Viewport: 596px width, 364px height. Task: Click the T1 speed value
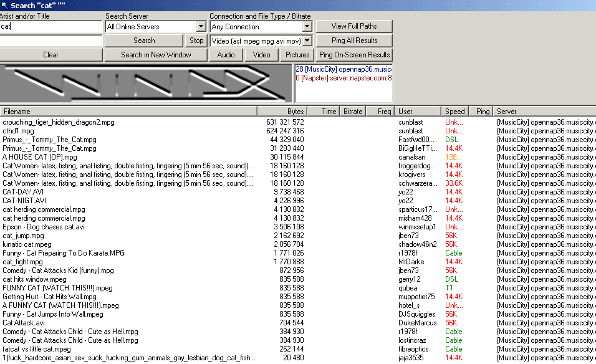coord(449,289)
